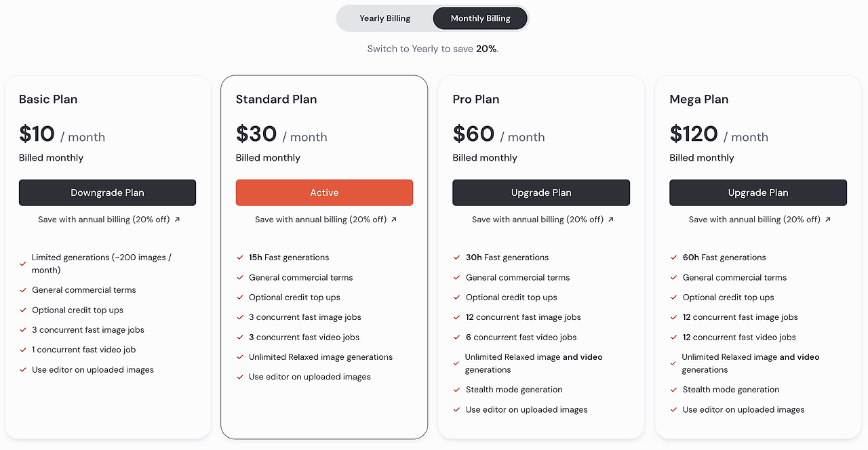Click checkmark beside Standard '15h Fast generations'
This screenshot has width=868, height=450.
[240, 258]
